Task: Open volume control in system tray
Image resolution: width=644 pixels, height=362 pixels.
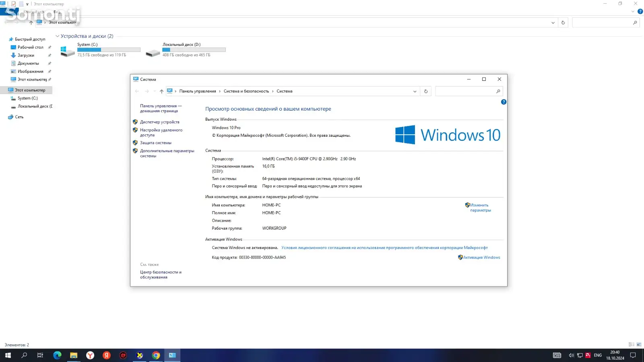Action: point(571,355)
